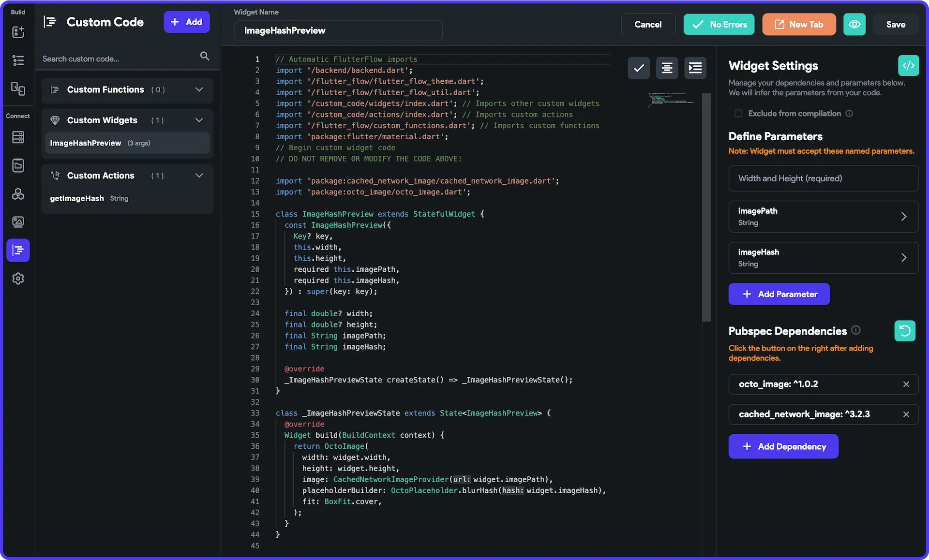Click the search magnifier icon
Image resolution: width=929 pixels, height=560 pixels.
point(205,57)
